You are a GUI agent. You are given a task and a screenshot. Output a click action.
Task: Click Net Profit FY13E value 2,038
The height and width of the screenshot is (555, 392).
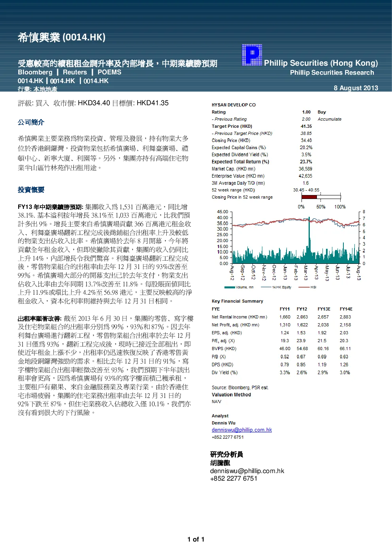(323, 325)
